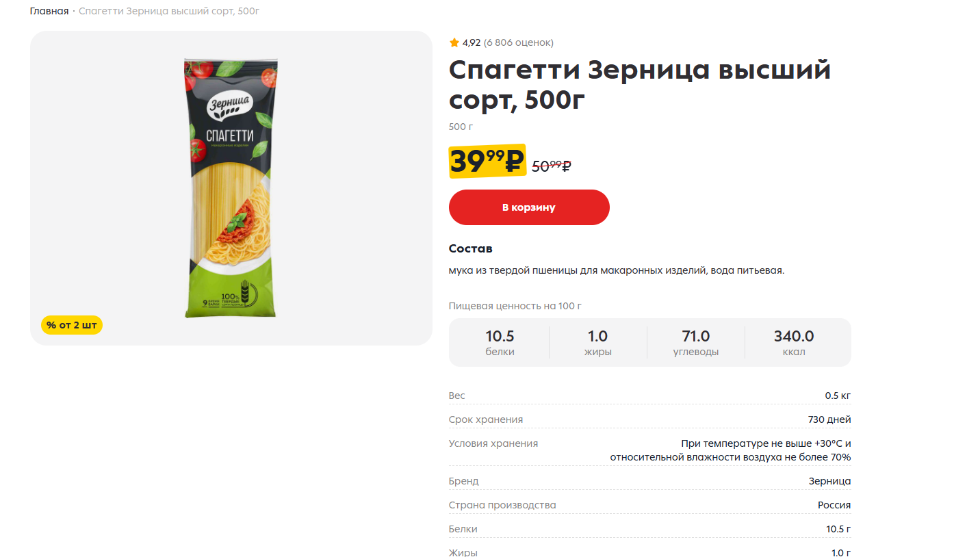Open the spaghetti package product image
This screenshot has height=557, width=980.
pos(231,188)
